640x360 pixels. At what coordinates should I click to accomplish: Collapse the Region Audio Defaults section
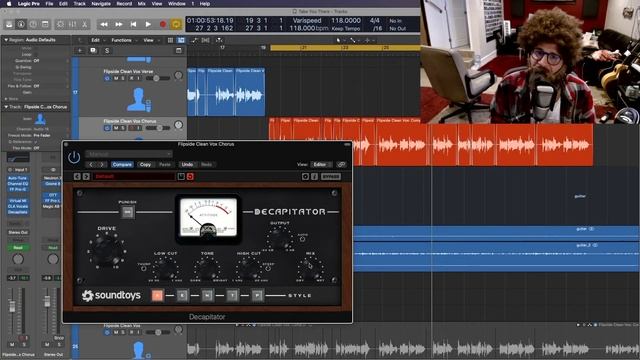coord(6,40)
